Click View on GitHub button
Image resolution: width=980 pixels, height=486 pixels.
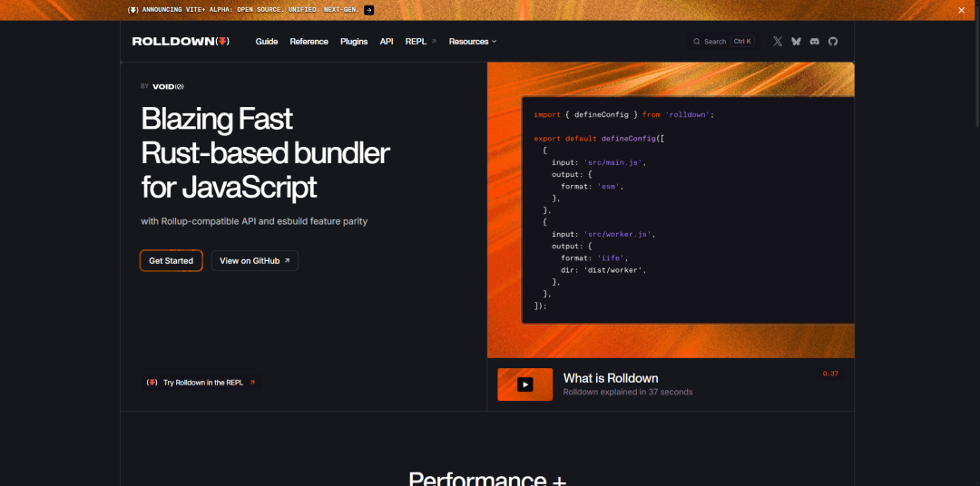[x=254, y=260]
